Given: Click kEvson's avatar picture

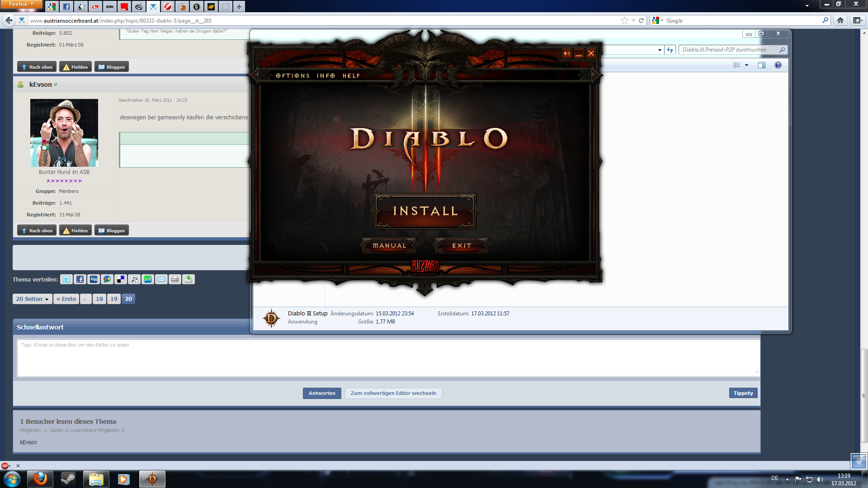Looking at the screenshot, I should (64, 133).
